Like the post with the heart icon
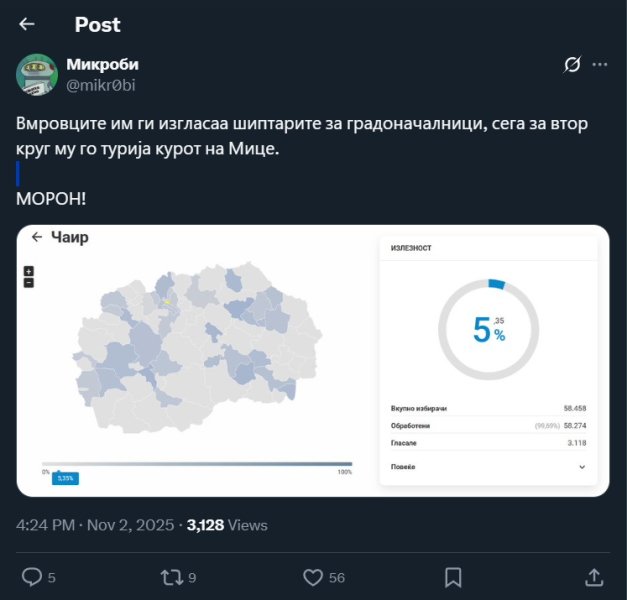Viewport: 627px width, 600px height. (313, 577)
